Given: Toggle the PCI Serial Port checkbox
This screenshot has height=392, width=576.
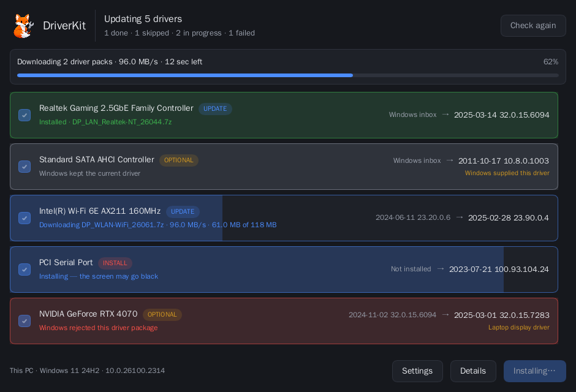Looking at the screenshot, I should point(25,269).
